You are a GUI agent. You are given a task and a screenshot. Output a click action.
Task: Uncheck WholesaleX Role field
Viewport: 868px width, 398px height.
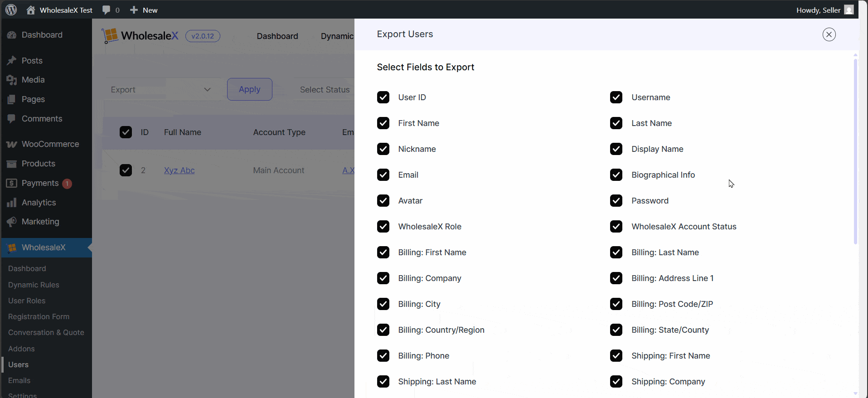383,227
